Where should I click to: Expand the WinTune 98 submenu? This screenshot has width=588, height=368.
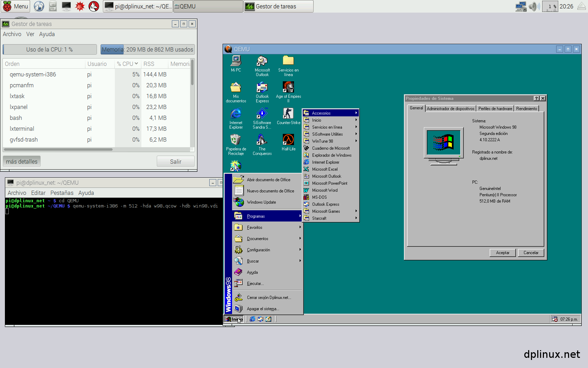[331, 141]
